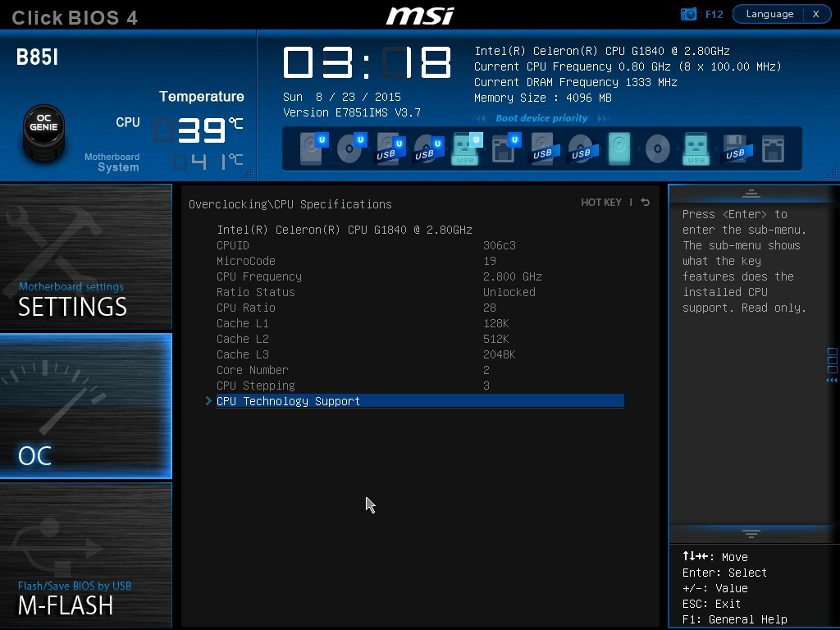Click the back arrow next to HOT KEY
840x630 pixels.
tap(646, 202)
